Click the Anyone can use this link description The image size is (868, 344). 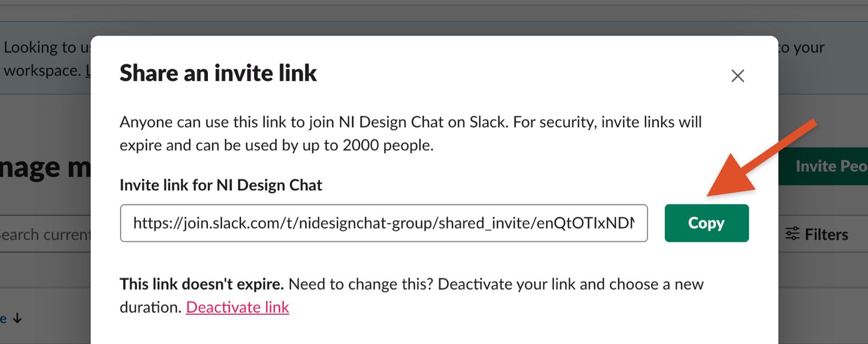411,134
